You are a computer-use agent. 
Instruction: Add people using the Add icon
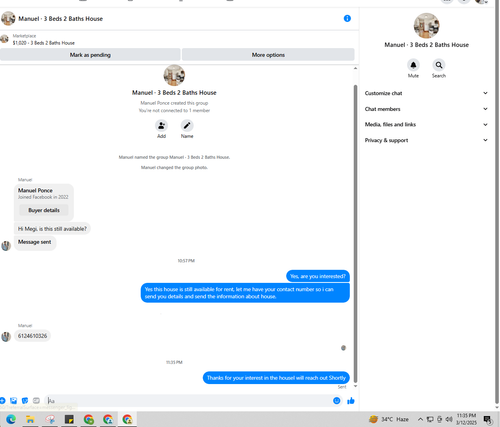click(161, 126)
